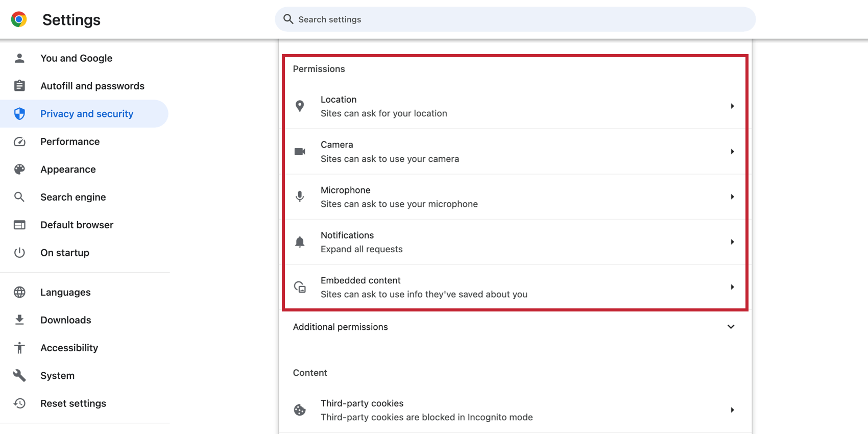Image resolution: width=868 pixels, height=434 pixels.
Task: Click the Notifications bell icon
Action: click(300, 242)
